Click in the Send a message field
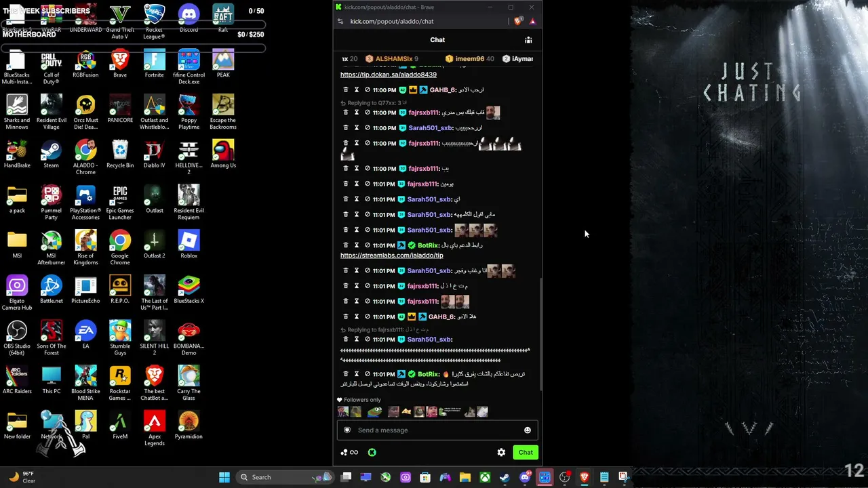Viewport: 868px width, 488px height. coord(437,430)
